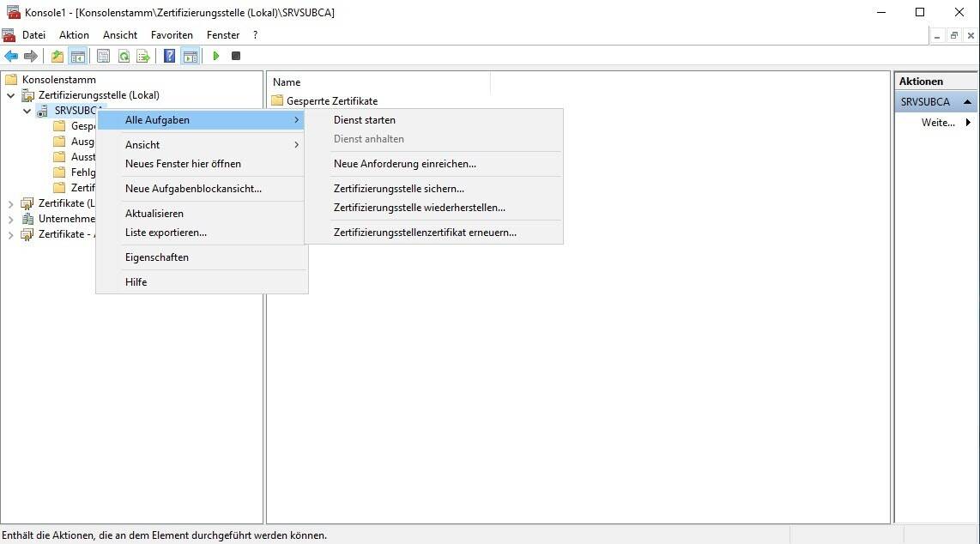Screen dimensions: 980x544
Task: Collapse the SRVSUBCA tree node
Action: [x=27, y=111]
